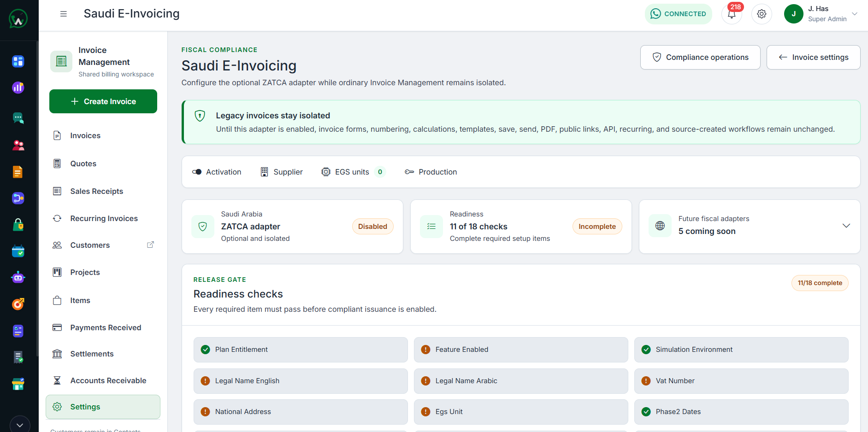Select the Settings sidebar item
Screen dimensions: 868x432
[x=103, y=407]
